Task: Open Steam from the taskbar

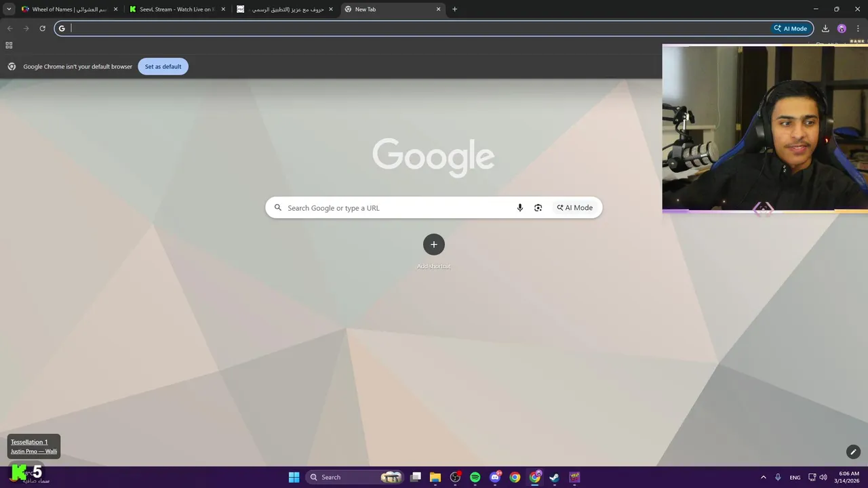Action: click(x=554, y=477)
